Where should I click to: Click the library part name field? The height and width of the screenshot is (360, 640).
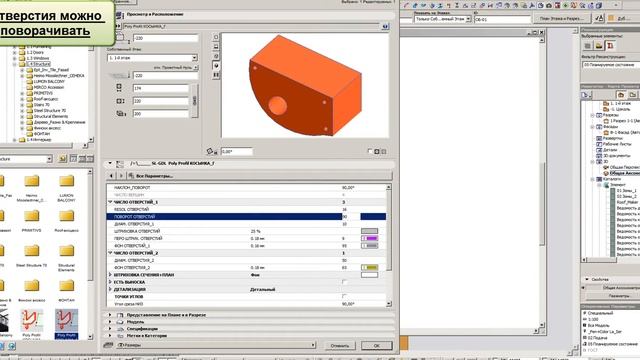251,26
